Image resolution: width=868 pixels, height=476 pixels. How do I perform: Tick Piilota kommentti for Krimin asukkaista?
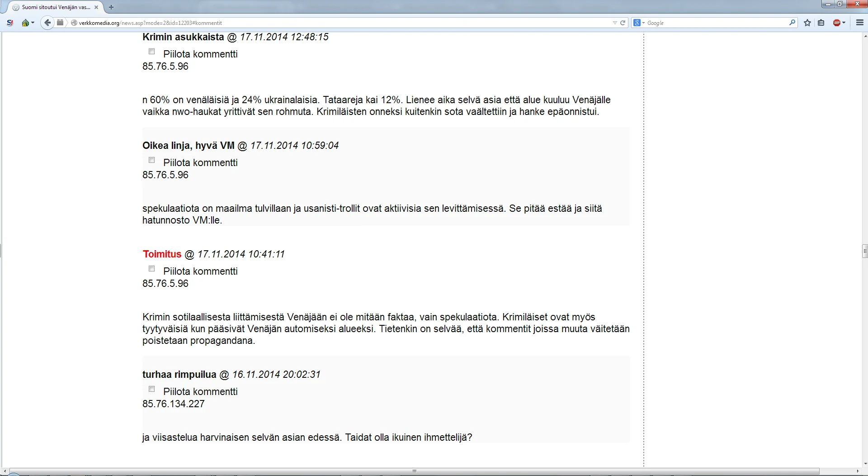click(x=152, y=52)
